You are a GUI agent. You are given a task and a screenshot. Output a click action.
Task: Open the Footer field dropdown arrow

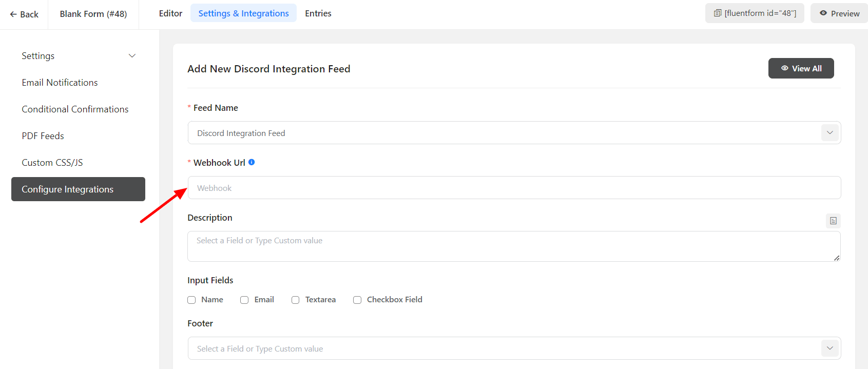pos(830,348)
